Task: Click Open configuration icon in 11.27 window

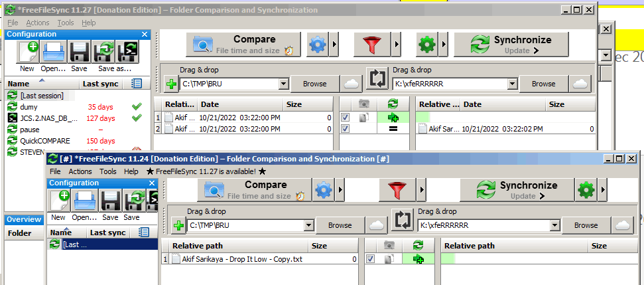Action: (x=54, y=52)
